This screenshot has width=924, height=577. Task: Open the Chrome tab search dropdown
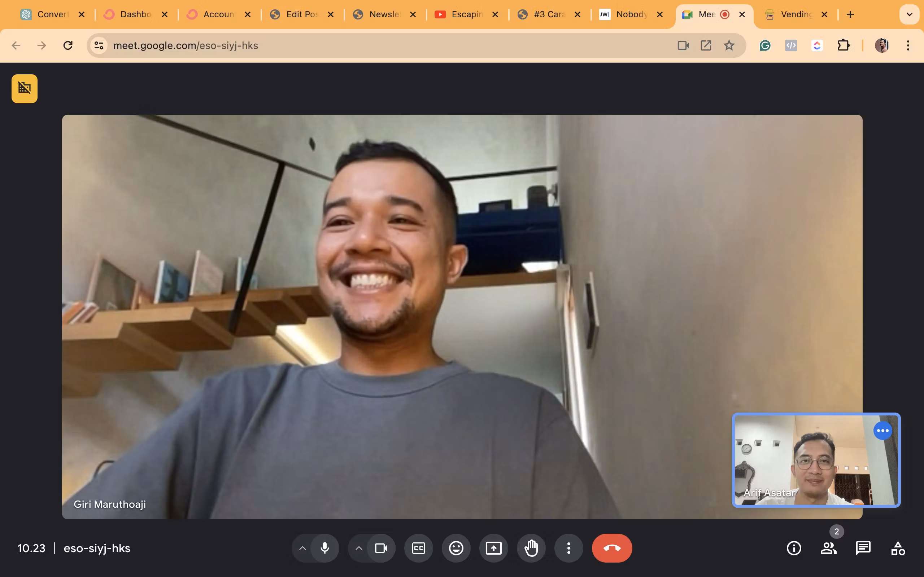[x=910, y=14]
